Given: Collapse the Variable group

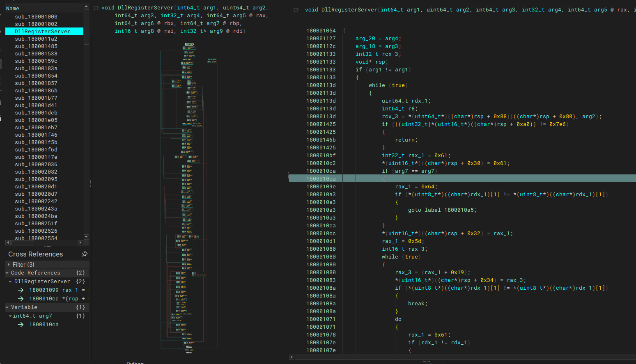Looking at the screenshot, I should point(7,307).
